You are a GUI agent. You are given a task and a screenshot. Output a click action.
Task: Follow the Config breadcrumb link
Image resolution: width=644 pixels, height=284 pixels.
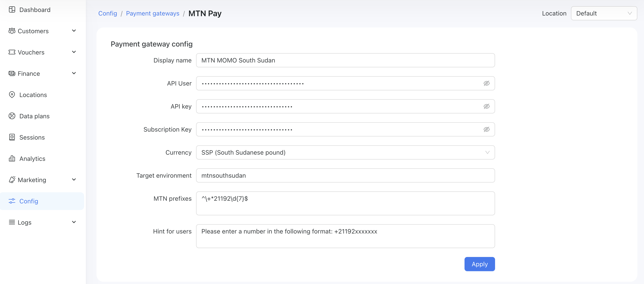pos(108,13)
